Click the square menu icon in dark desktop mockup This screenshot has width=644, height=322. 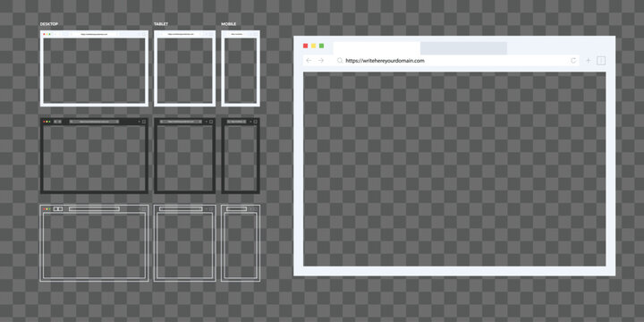[x=144, y=122]
